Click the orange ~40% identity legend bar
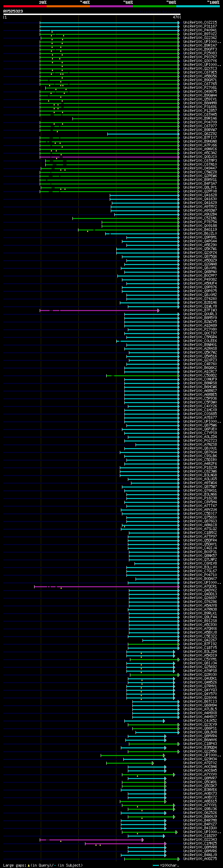This screenshot has width=223, height=868. (68, 6)
